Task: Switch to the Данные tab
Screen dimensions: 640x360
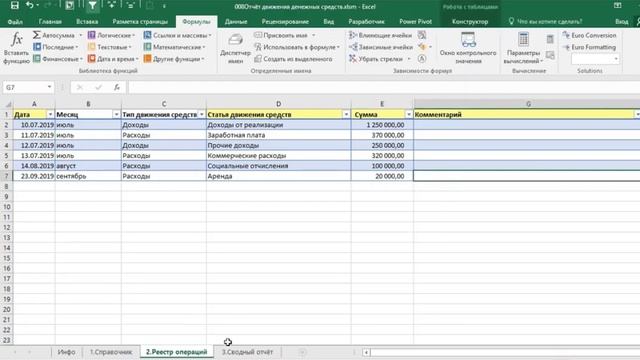Action: pos(236,22)
